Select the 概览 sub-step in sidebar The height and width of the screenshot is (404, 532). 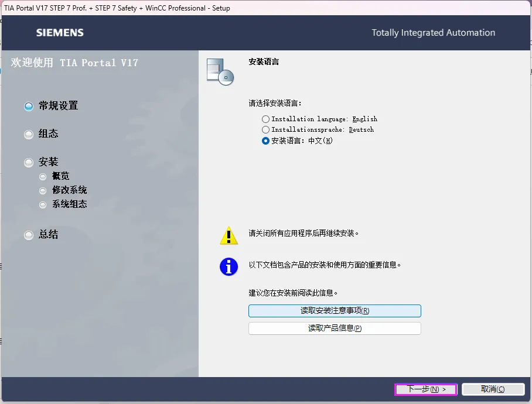[x=54, y=176]
